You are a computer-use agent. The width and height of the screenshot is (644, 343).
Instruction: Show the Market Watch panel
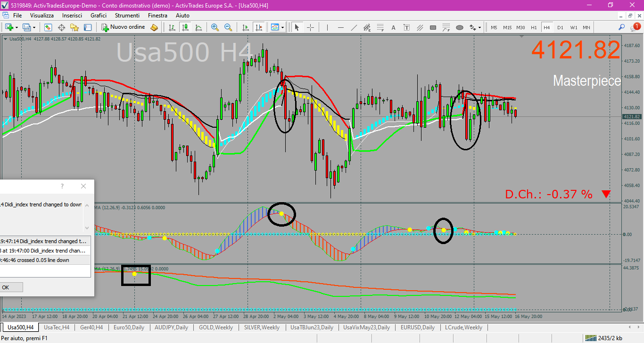[48, 27]
